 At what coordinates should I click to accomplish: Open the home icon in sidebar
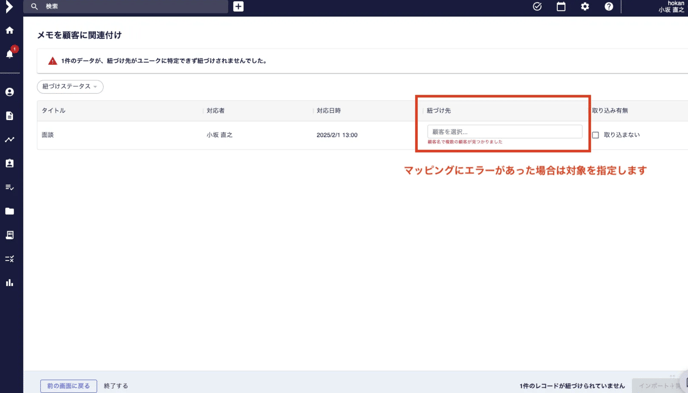[10, 30]
